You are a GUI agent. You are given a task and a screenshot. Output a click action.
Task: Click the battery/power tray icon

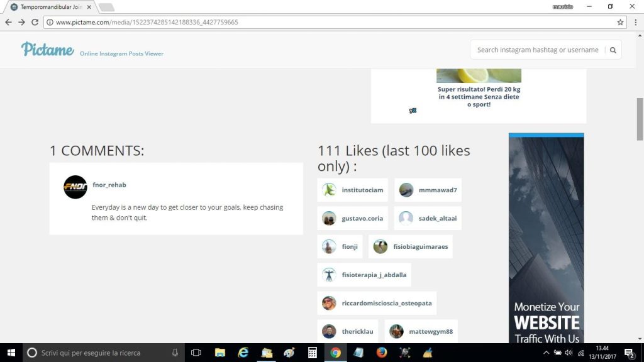pyautogui.click(x=558, y=353)
